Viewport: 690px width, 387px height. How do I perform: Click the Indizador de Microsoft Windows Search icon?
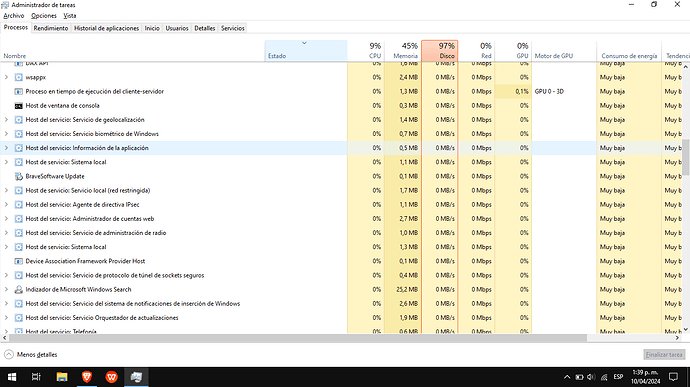[18, 290]
